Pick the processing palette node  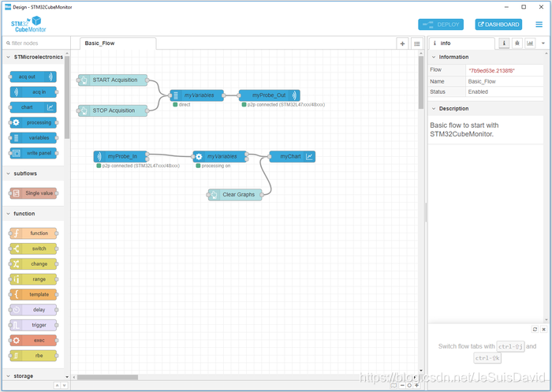[x=33, y=122]
